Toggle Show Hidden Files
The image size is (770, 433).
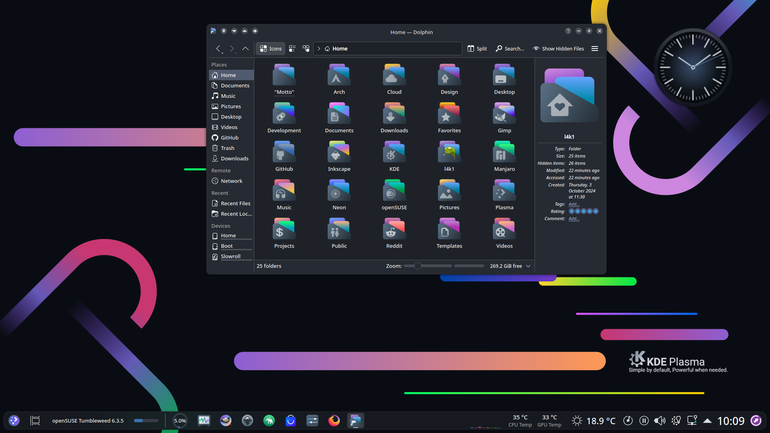pos(558,49)
